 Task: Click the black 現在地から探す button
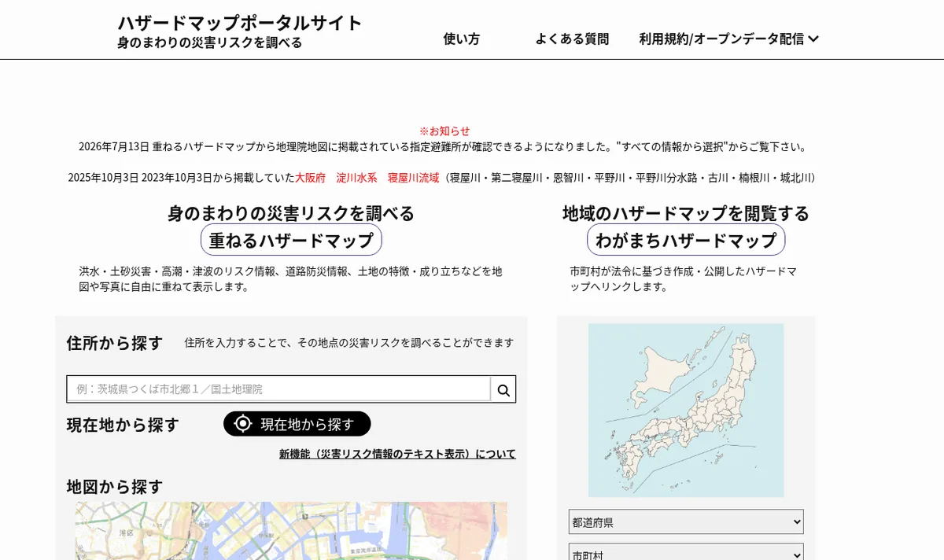297,424
